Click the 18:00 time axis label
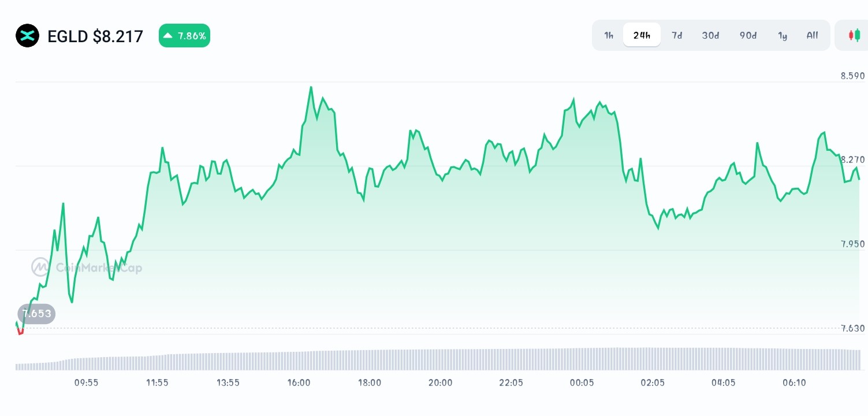Image resolution: width=868 pixels, height=416 pixels. [370, 382]
